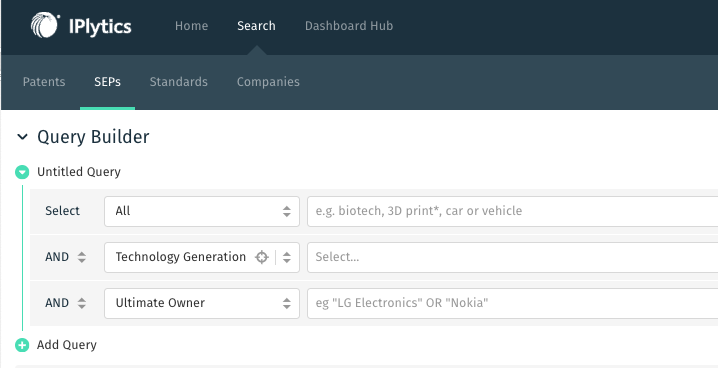Click the Query Builder heading text
The height and width of the screenshot is (368, 718).
(x=93, y=137)
